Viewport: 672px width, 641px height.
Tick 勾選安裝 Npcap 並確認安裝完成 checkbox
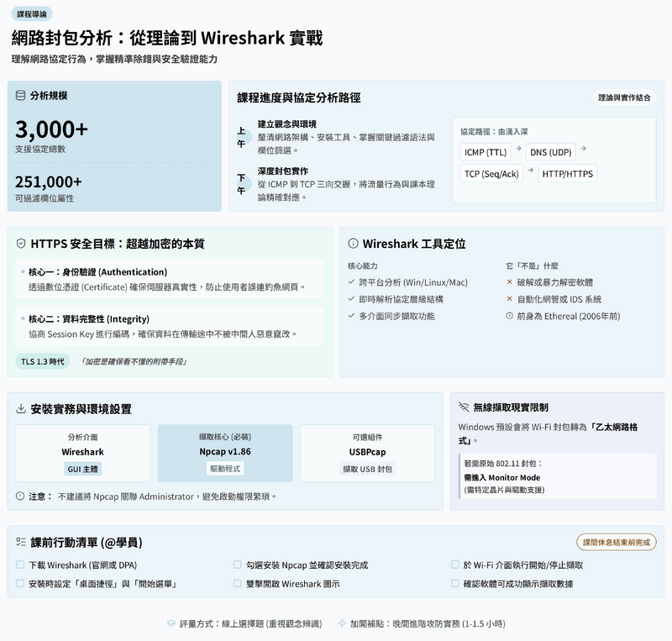pos(238,565)
